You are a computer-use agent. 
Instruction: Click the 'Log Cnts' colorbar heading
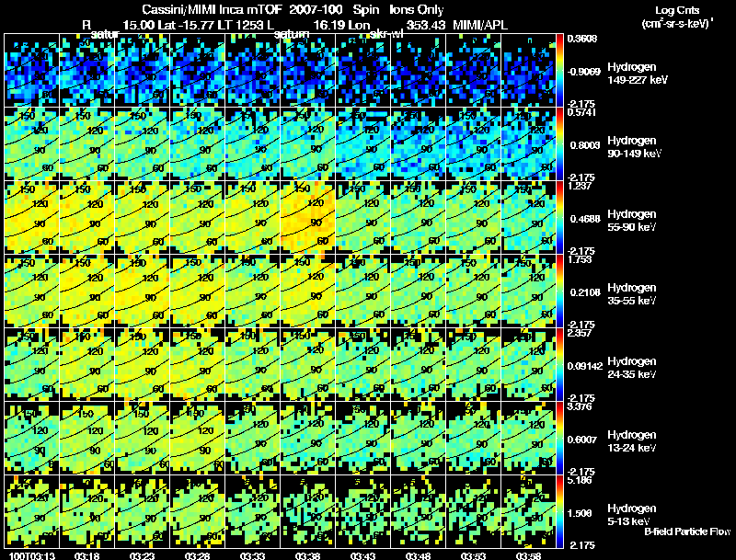677,11
